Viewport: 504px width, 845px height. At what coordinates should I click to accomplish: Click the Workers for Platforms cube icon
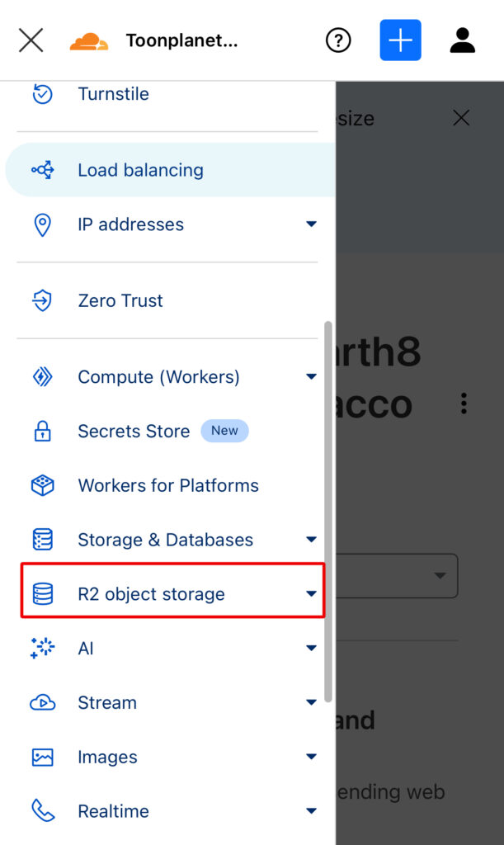pyautogui.click(x=42, y=485)
